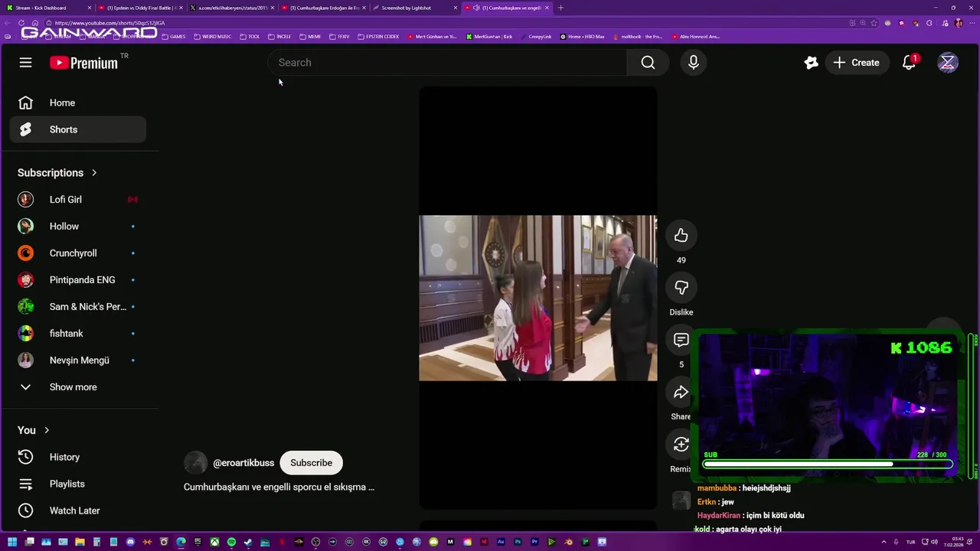Open Spotify from the taskbar
The width and height of the screenshot is (980, 551).
[x=231, y=542]
